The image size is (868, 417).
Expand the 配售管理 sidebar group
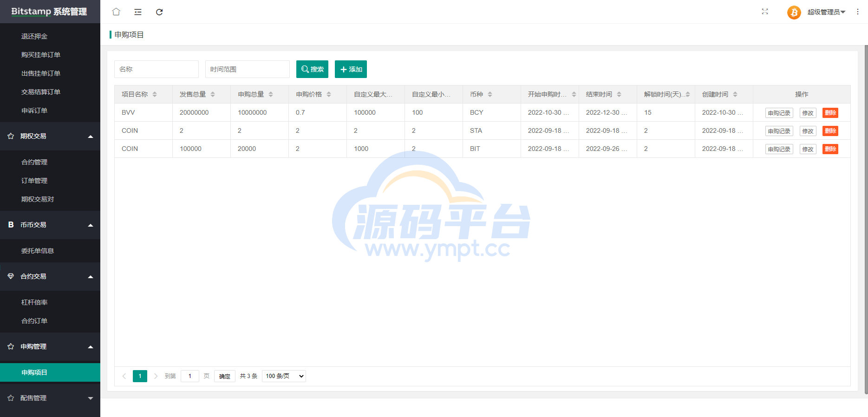point(50,398)
